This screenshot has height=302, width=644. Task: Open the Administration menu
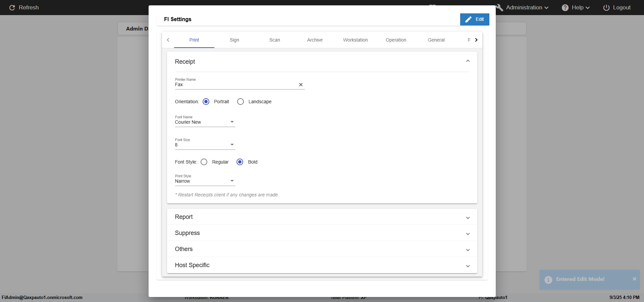pos(527,7)
